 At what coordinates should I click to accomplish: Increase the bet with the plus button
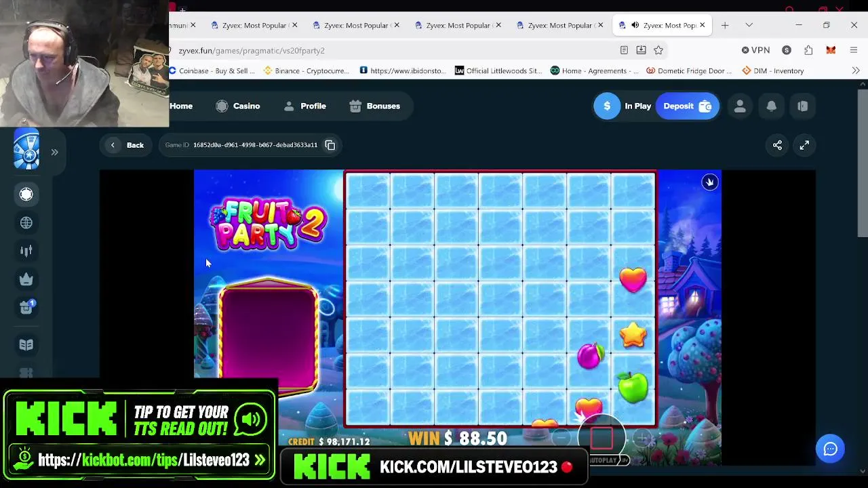[x=642, y=439]
